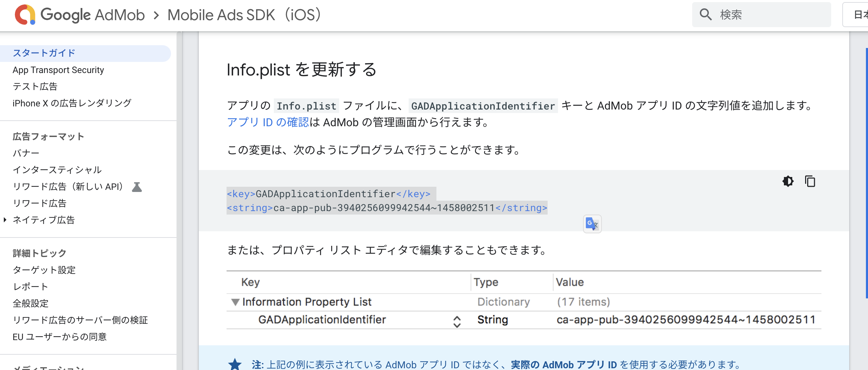Click the ca-app-pub value in the table
Screen dimensions: 868x370
coord(686,320)
